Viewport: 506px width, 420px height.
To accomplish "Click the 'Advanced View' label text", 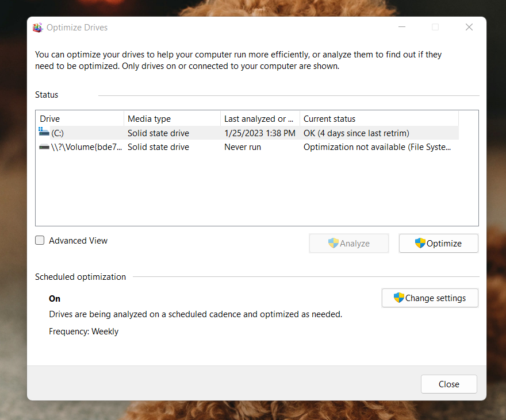I will 78,241.
